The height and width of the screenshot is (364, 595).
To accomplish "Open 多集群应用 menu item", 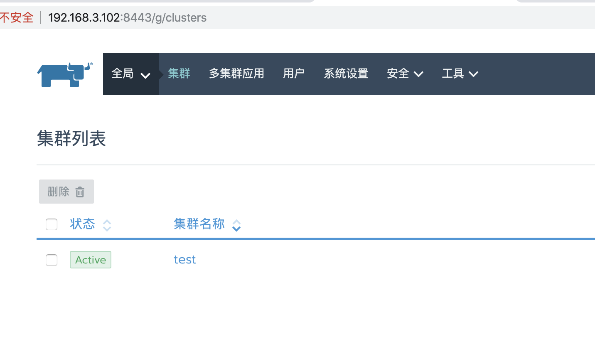I will coord(236,74).
